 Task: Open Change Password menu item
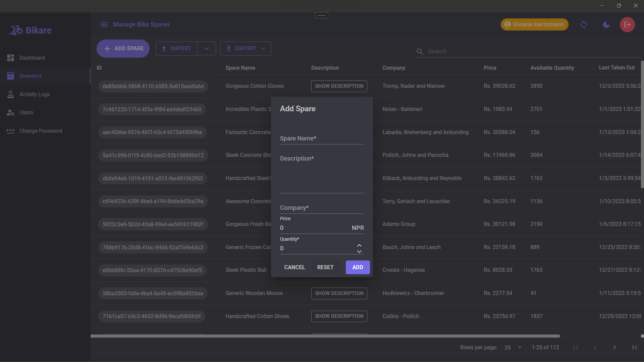[x=41, y=131]
